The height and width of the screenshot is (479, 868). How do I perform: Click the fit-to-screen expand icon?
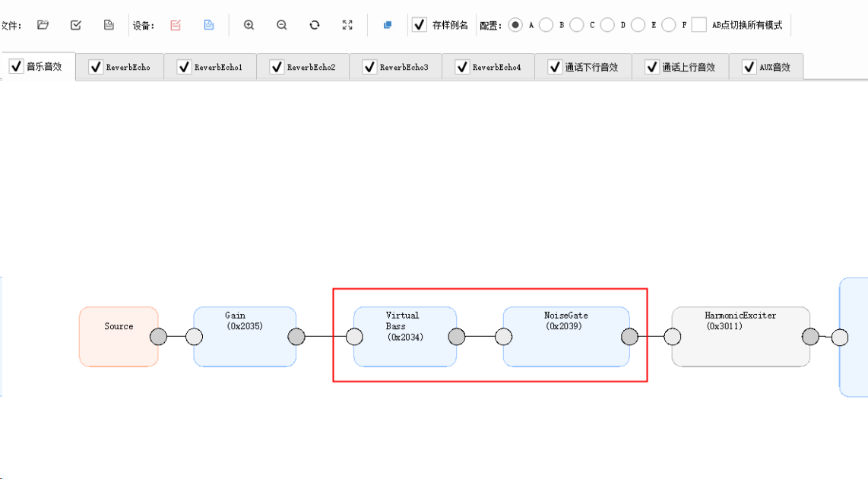[x=347, y=25]
